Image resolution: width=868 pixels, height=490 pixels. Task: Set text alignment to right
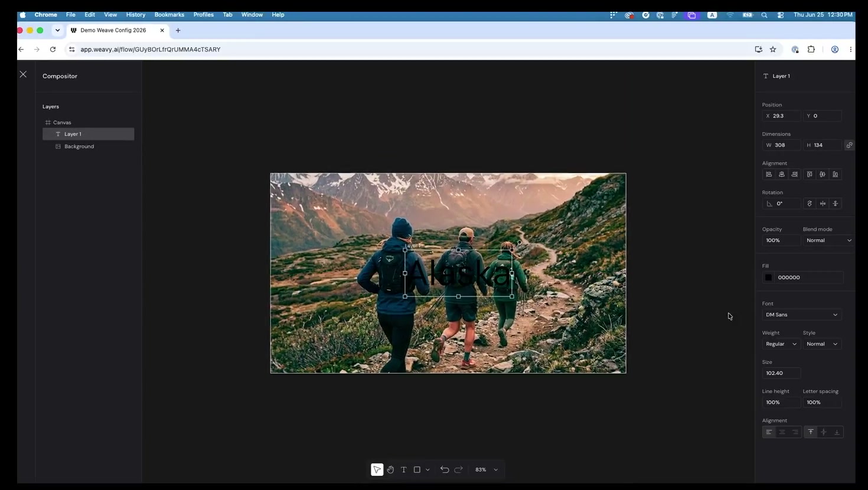795,432
